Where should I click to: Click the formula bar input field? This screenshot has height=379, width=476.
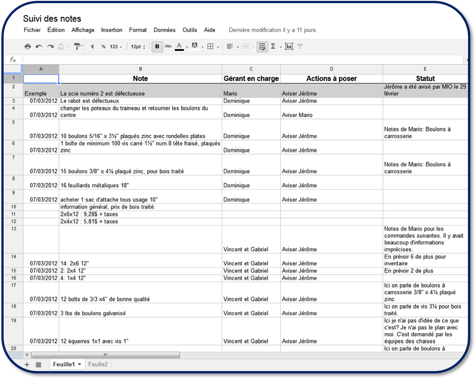pos(242,60)
